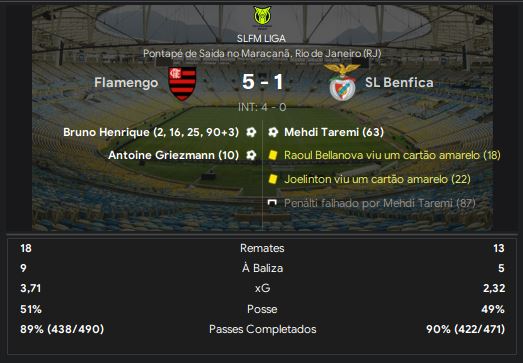Click the goal ball icon beside Antoine Griezmann

pyautogui.click(x=251, y=155)
